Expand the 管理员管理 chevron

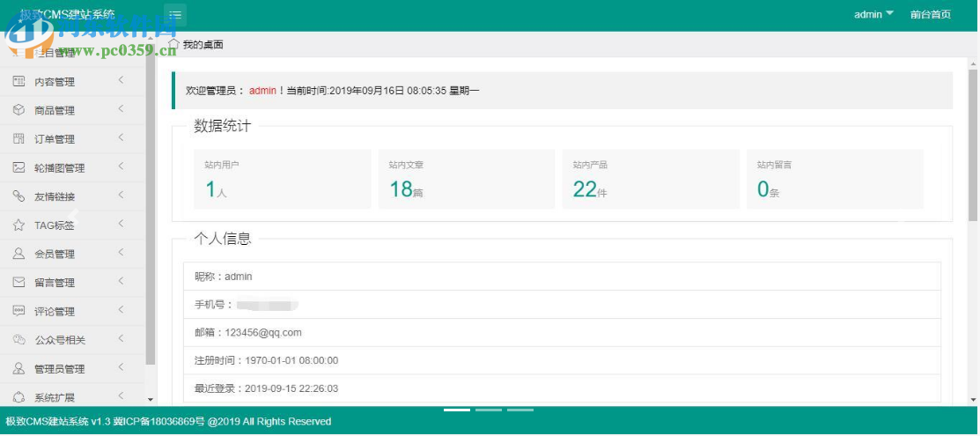121,367
